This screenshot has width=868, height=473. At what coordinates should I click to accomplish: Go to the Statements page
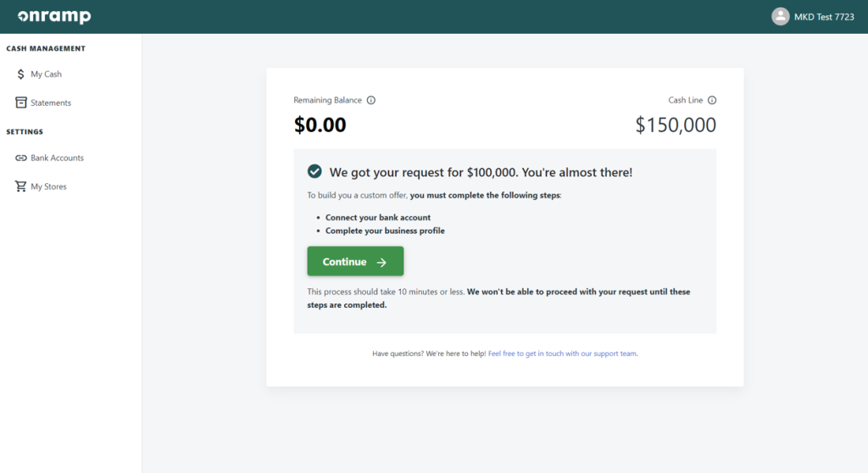51,103
